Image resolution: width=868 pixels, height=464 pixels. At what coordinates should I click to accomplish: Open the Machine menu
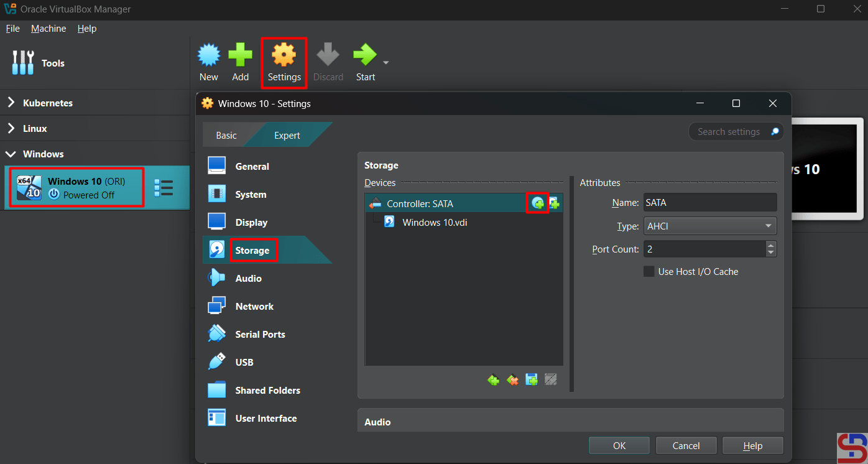point(48,29)
